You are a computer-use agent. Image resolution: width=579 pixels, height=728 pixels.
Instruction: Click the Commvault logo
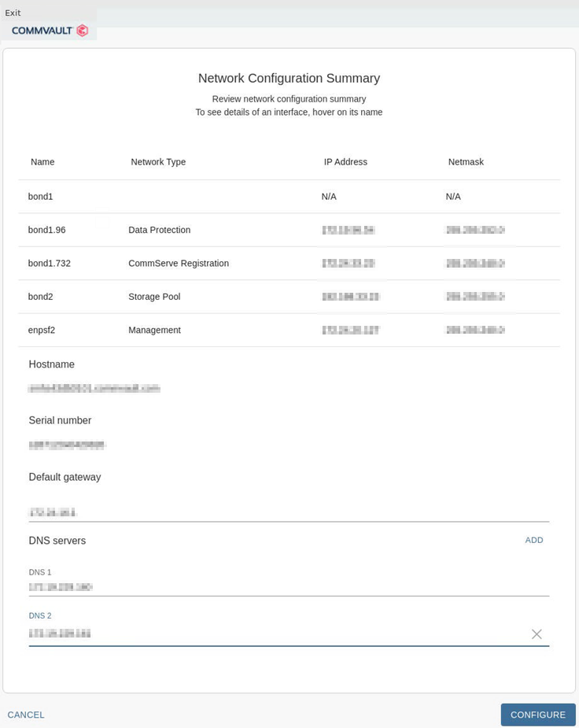tap(48, 30)
